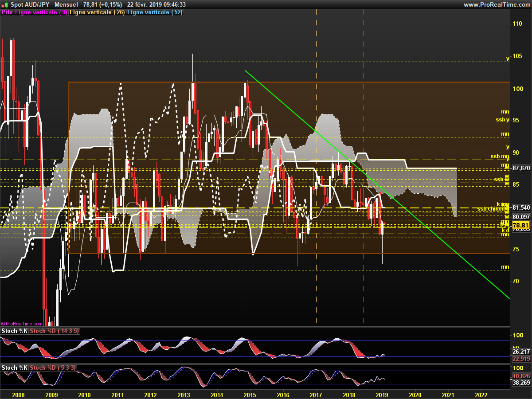This screenshot has width=532, height=399.
Task: Click Stoch %K label in 5 3 3 panel
Action: click(14, 368)
